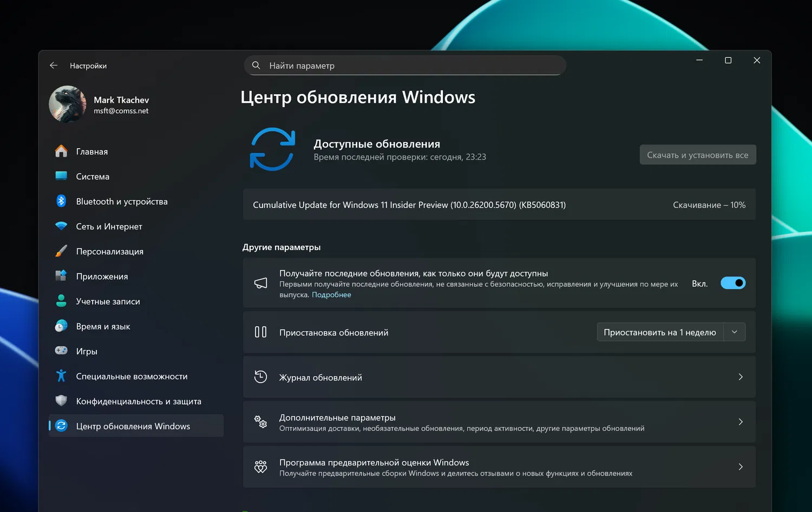Image resolution: width=812 pixels, height=512 pixels.
Task: Open Время и язык section
Action: coord(136,326)
